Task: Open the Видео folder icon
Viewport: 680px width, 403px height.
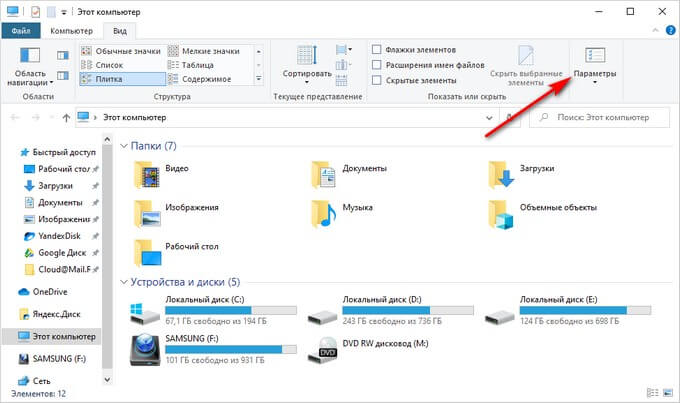Action: [x=150, y=174]
